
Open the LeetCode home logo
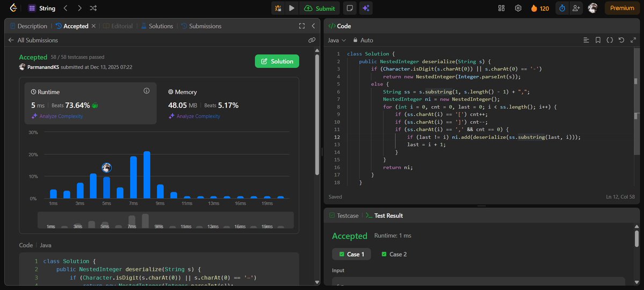13,8
